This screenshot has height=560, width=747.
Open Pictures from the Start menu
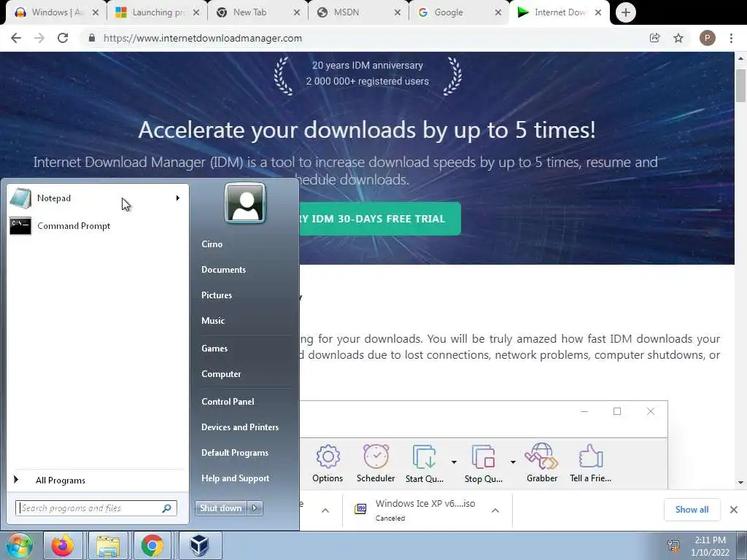pyautogui.click(x=217, y=295)
